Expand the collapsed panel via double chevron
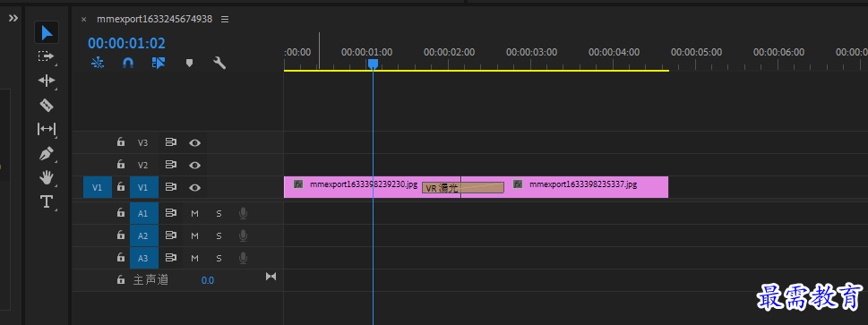 pos(13,18)
